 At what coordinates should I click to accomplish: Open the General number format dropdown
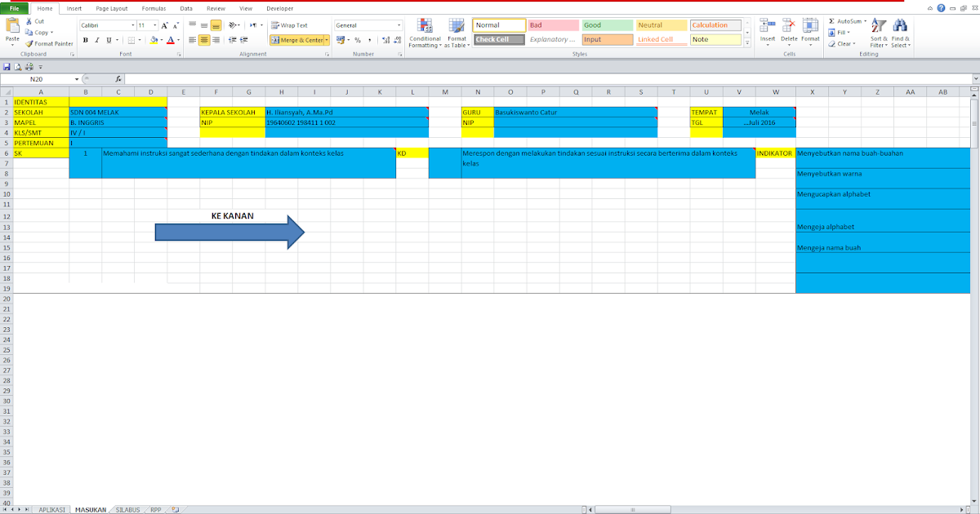pos(399,25)
